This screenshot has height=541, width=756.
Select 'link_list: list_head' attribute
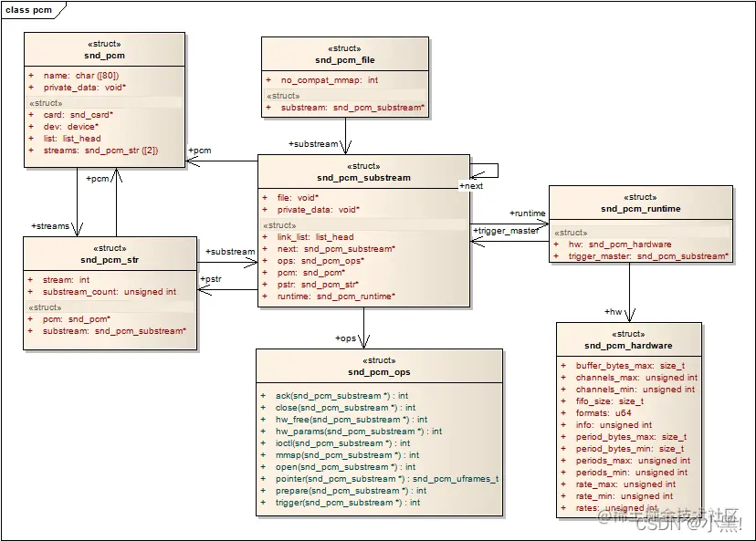click(315, 237)
